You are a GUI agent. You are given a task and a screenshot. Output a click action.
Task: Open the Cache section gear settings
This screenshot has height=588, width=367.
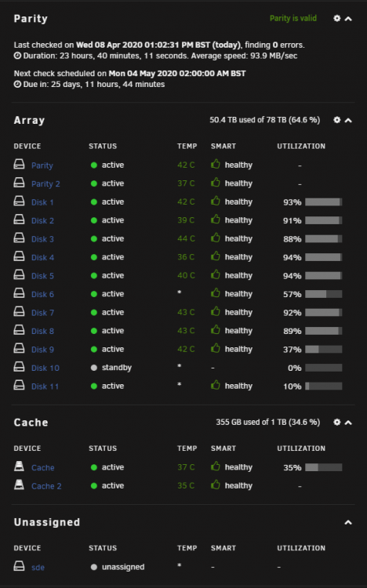337,423
